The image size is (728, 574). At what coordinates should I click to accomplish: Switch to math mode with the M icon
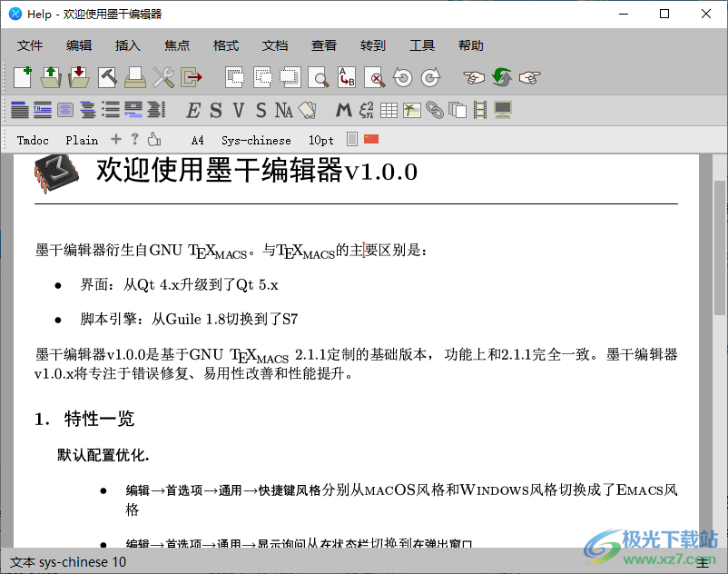343,111
